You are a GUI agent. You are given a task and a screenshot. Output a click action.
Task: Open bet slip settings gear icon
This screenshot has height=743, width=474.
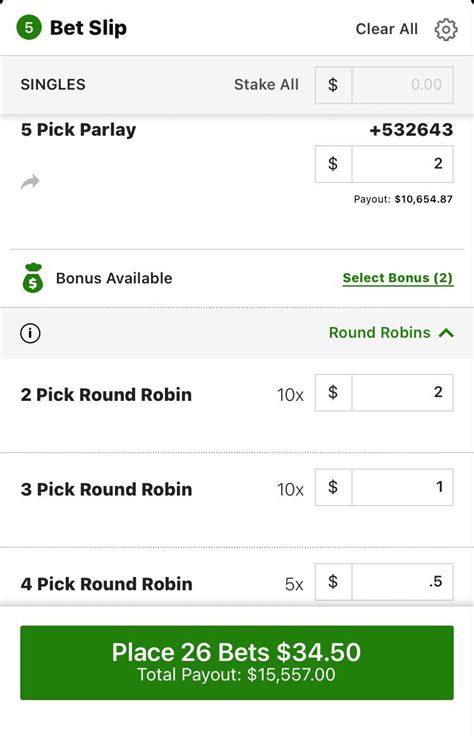[x=446, y=29]
